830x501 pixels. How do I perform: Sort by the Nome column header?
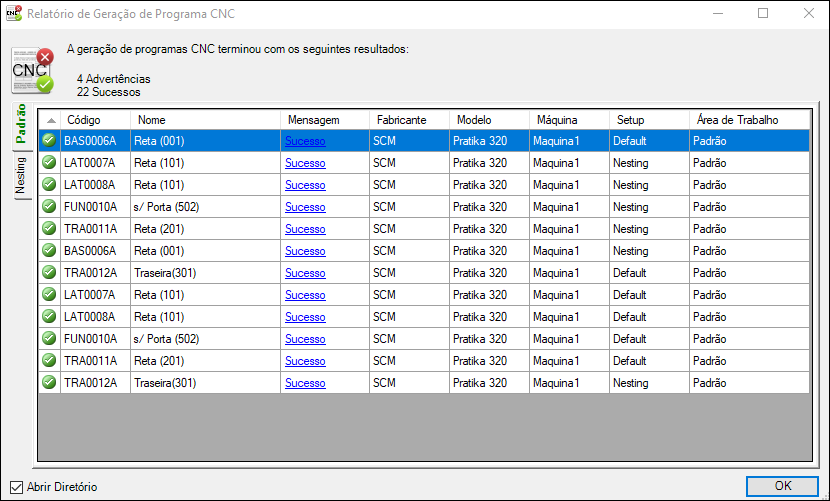[x=205, y=120]
